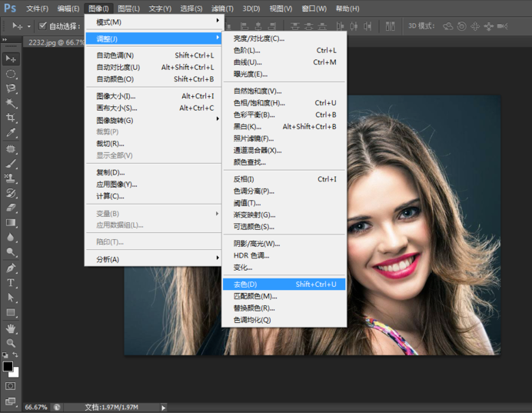Toggle Quick Mask mode button
The width and height of the screenshot is (532, 413).
[x=11, y=385]
